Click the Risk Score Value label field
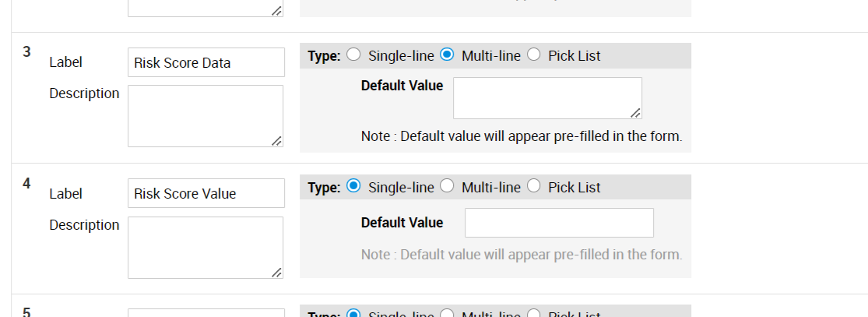Image resolution: width=868 pixels, height=317 pixels. [206, 193]
